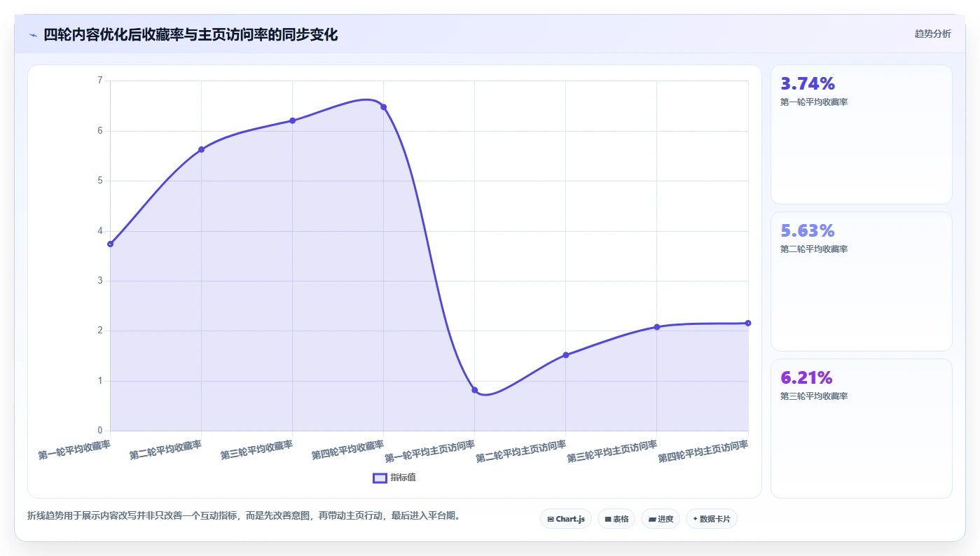Click x-axis label 第四轮平均主页访问率

[x=703, y=452]
